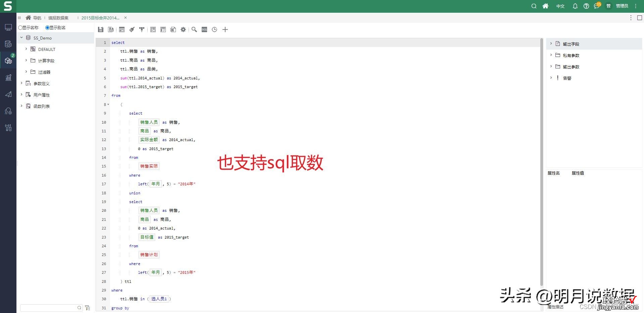Click the database connection icon in sidebar
The image size is (644, 313).
8,44
